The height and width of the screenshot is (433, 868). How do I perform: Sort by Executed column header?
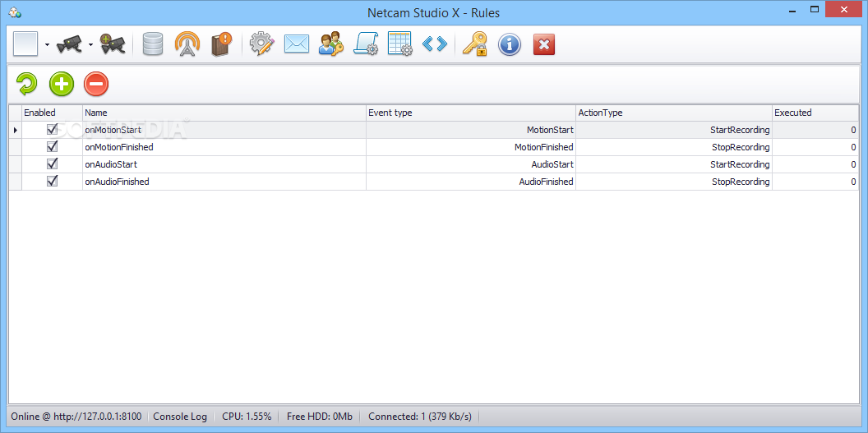click(x=815, y=113)
